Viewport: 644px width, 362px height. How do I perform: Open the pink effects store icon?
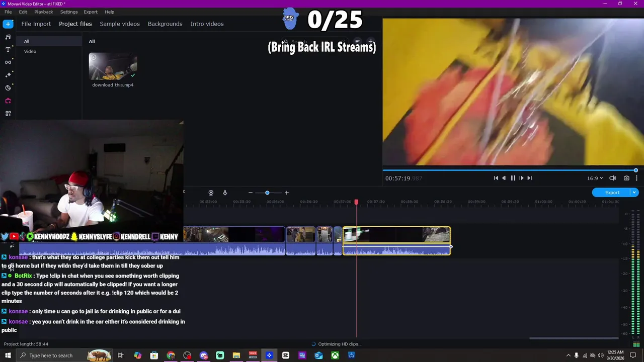click(8, 101)
